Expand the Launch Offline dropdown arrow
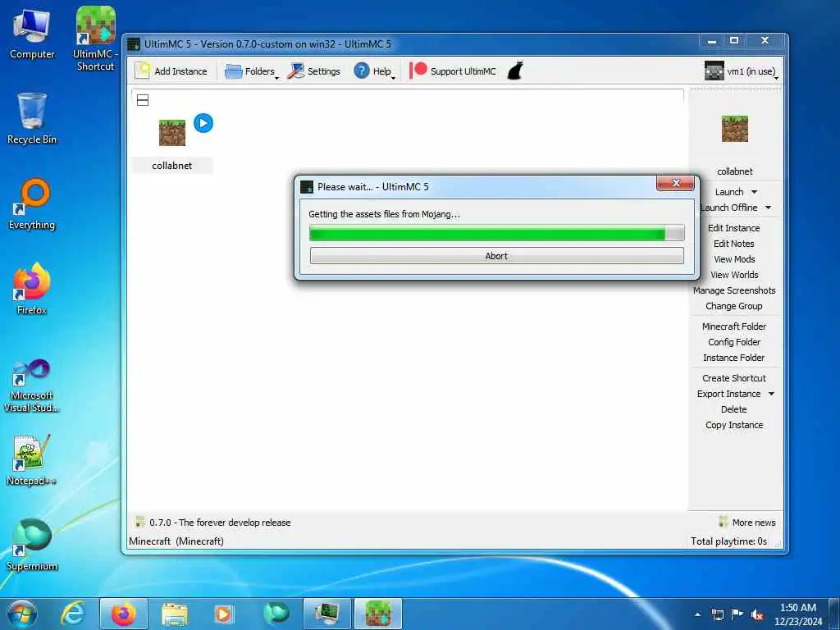 tap(768, 208)
